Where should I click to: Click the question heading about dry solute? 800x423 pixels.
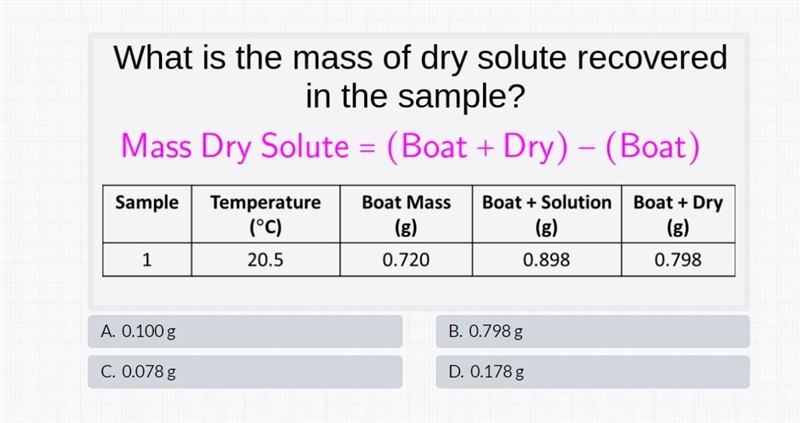420,77
